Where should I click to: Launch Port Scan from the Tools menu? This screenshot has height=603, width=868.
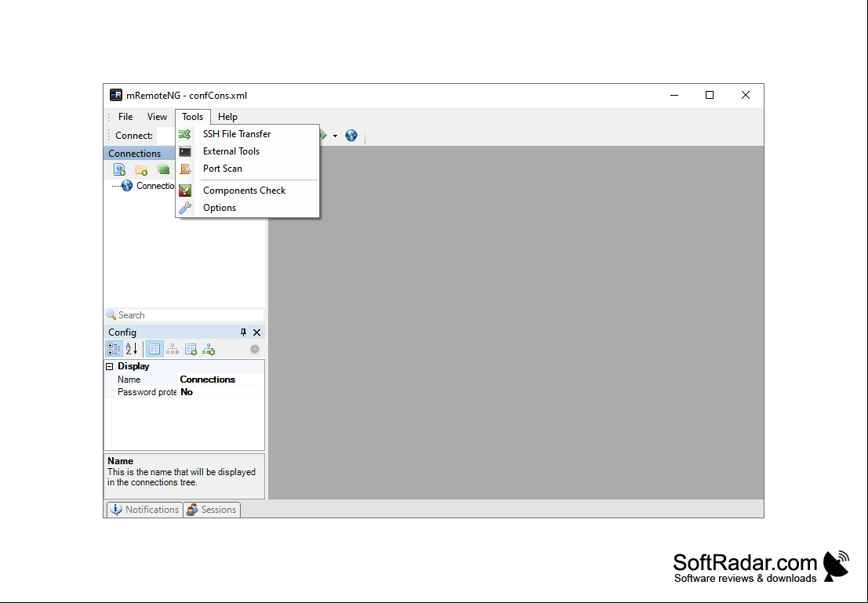(x=248, y=169)
